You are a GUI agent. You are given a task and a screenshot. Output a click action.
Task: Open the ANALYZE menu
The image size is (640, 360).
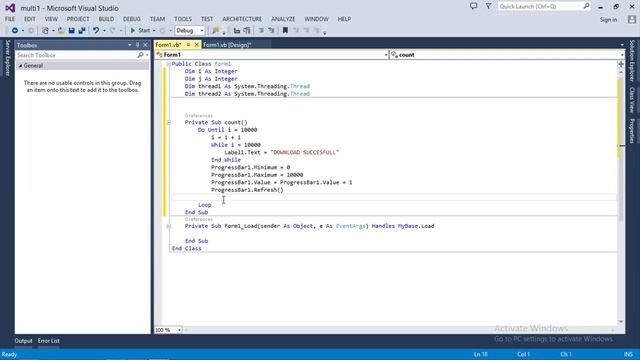[283, 19]
